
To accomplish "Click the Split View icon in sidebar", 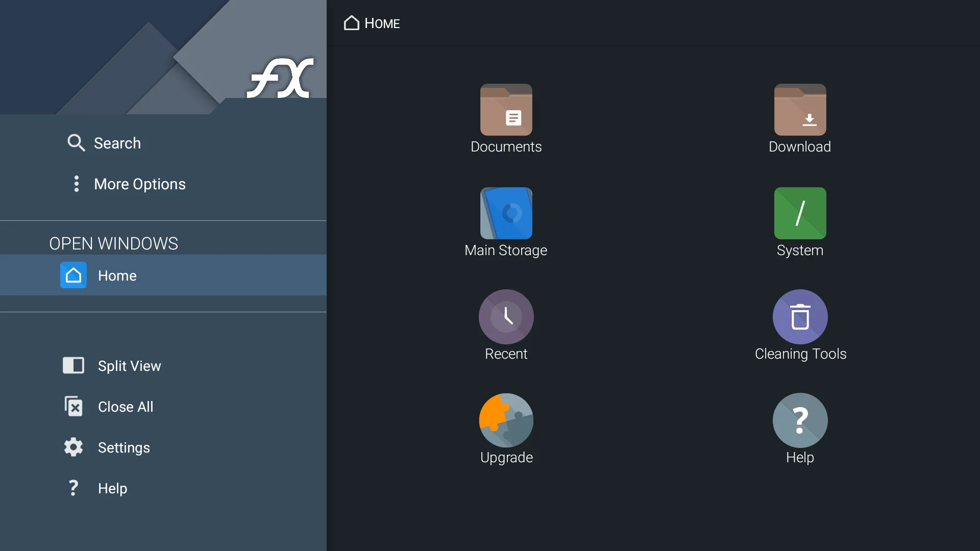I will [x=73, y=365].
